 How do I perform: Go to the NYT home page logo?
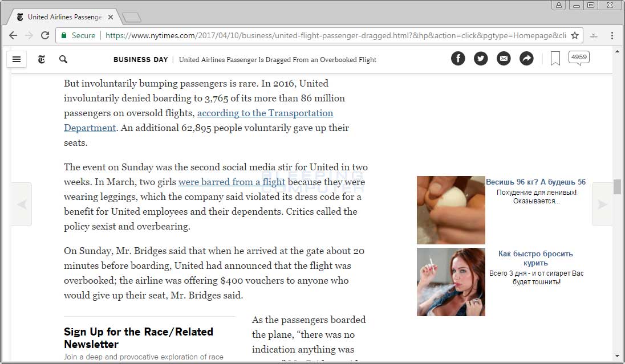(42, 59)
